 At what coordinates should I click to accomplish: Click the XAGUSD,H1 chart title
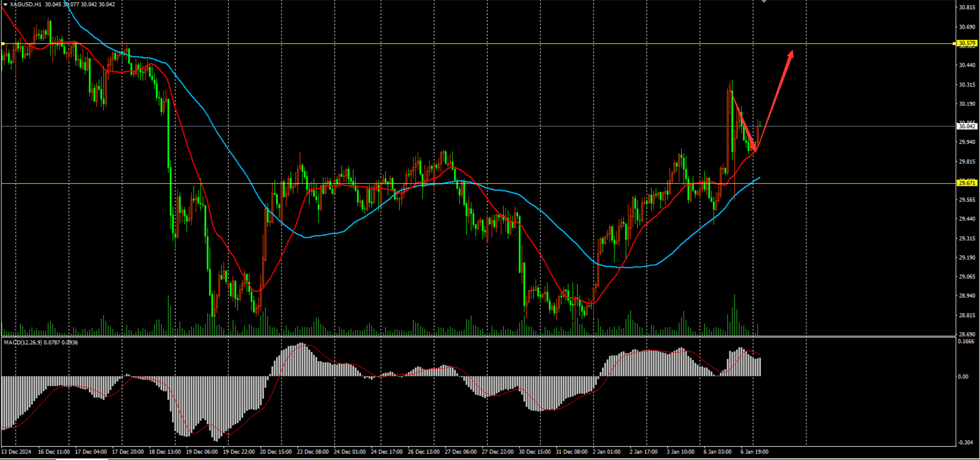(x=26, y=5)
